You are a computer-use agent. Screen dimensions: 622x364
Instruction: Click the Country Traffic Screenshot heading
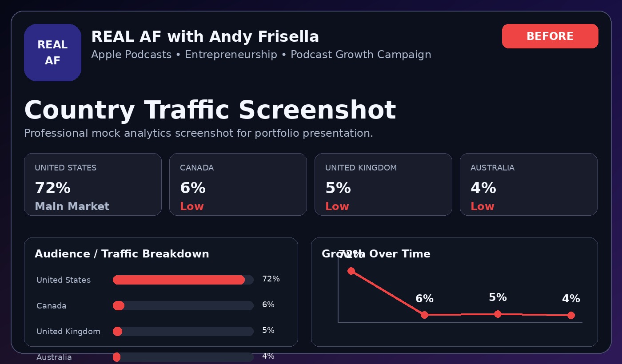(x=210, y=110)
